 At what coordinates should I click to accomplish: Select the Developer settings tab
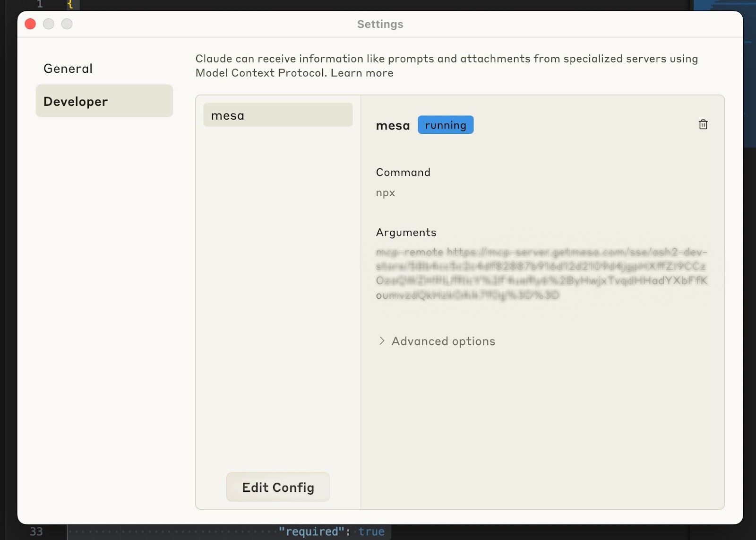coord(104,101)
